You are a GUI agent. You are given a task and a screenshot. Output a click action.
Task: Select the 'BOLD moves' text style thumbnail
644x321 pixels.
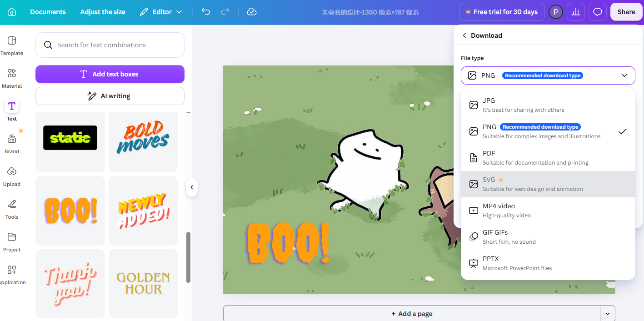[x=143, y=138]
